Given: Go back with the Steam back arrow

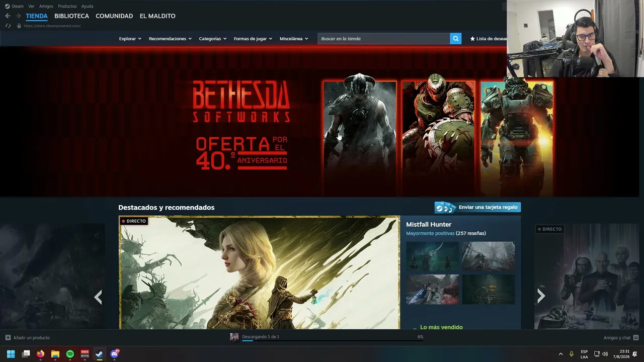Looking at the screenshot, I should 8,16.
